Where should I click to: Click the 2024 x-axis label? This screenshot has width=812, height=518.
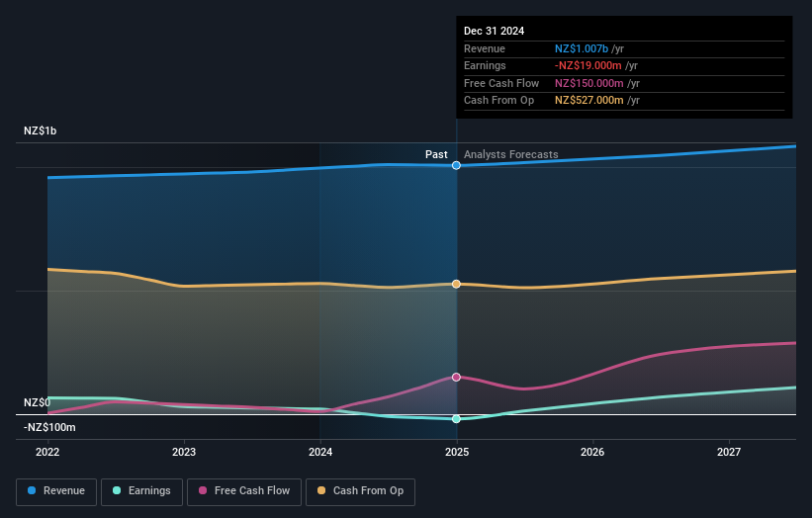320,453
